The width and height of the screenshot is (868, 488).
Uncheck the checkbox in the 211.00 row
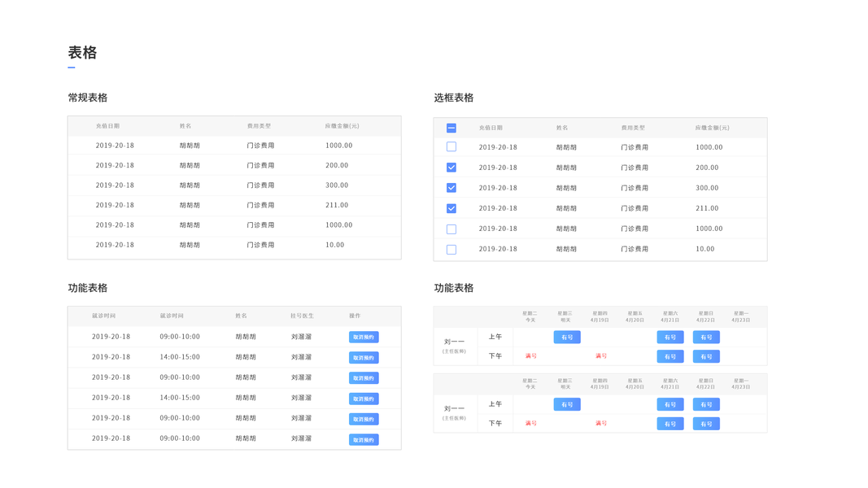click(x=451, y=208)
